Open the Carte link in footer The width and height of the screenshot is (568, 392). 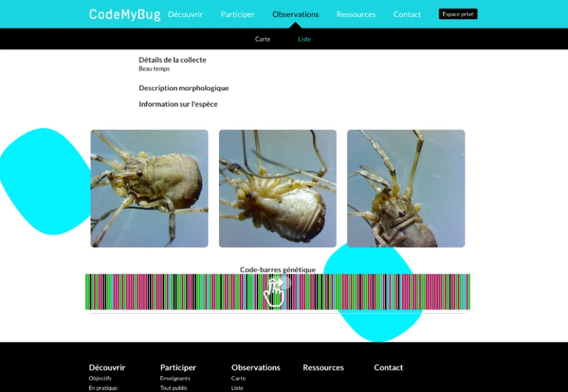coord(238,378)
